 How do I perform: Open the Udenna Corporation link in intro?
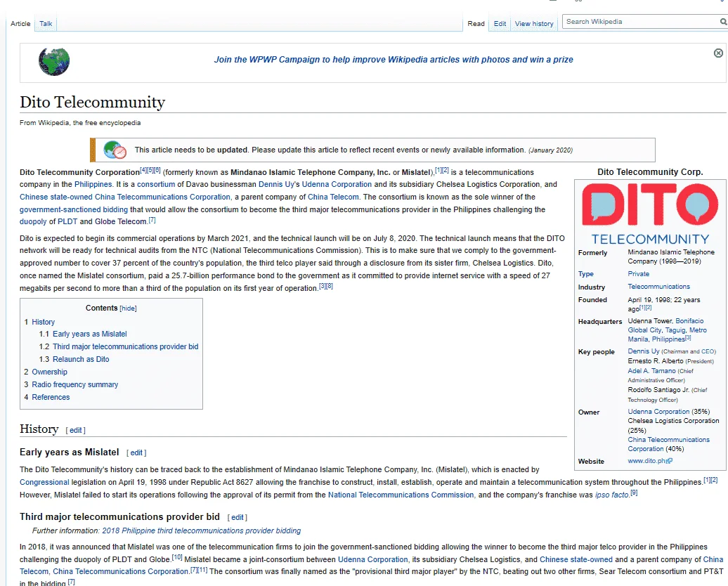coord(337,184)
